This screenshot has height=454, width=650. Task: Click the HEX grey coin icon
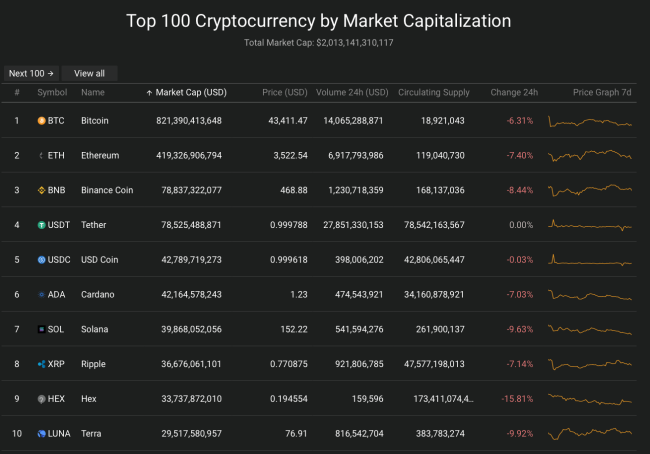coord(41,399)
